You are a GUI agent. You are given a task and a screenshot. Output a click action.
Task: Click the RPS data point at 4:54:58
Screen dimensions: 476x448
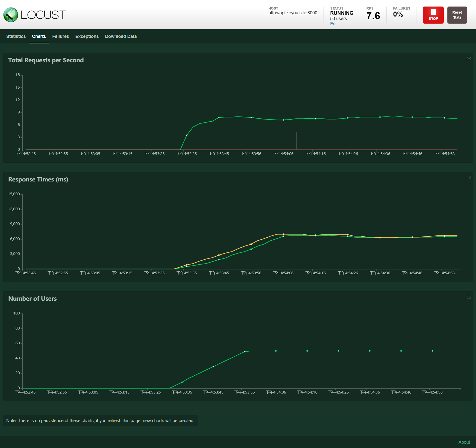444,118
